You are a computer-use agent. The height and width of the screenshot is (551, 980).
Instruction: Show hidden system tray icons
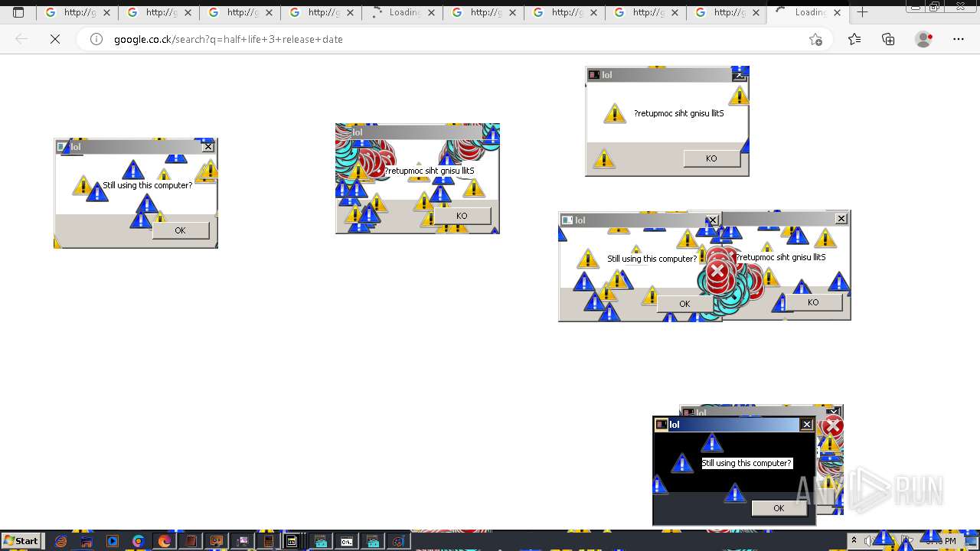point(854,541)
